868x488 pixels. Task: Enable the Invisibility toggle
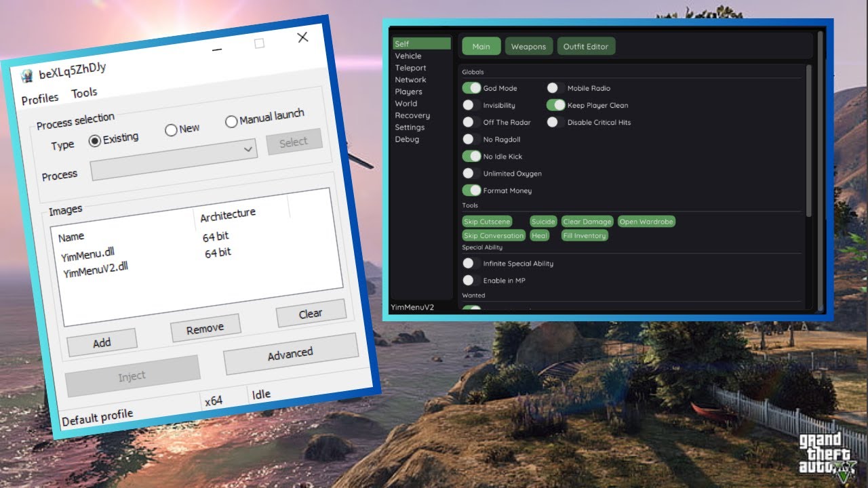(471, 105)
